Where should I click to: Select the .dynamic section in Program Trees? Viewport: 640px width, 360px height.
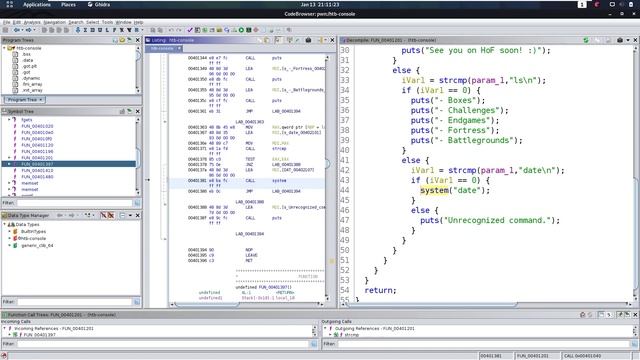31,78
